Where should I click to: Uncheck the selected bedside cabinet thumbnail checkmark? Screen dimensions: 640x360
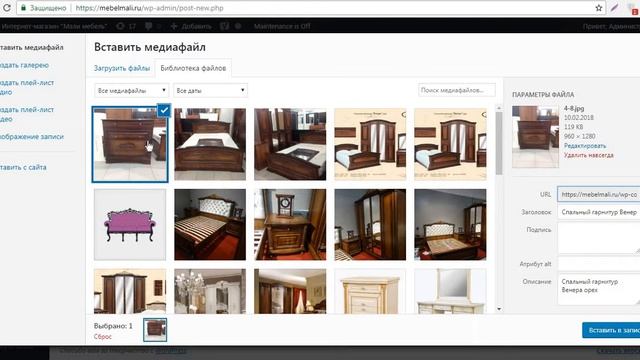[x=164, y=110]
